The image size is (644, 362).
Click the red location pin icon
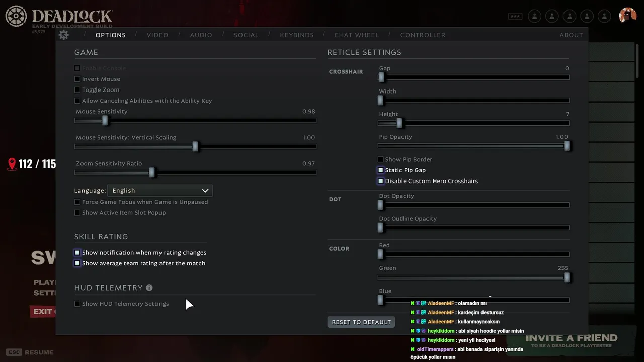click(12, 164)
